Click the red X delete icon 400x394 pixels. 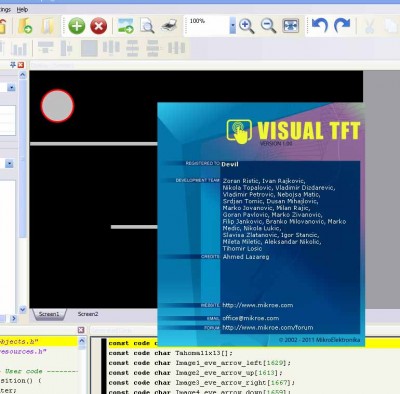pos(99,26)
